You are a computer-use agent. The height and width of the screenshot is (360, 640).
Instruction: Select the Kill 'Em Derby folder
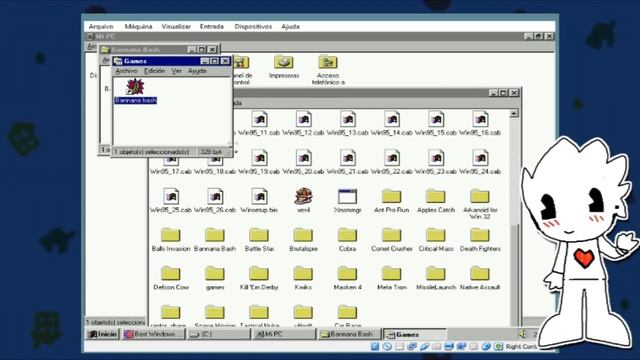(x=259, y=273)
